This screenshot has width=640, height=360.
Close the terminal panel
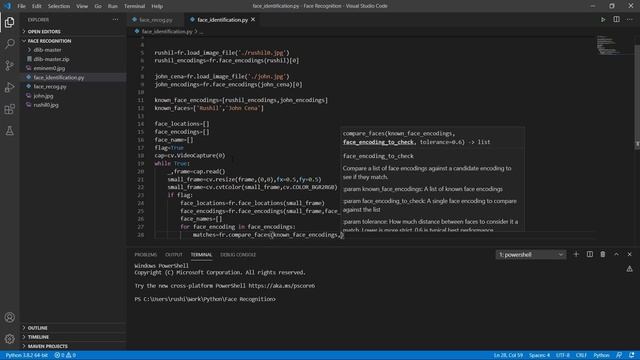coord(629,254)
